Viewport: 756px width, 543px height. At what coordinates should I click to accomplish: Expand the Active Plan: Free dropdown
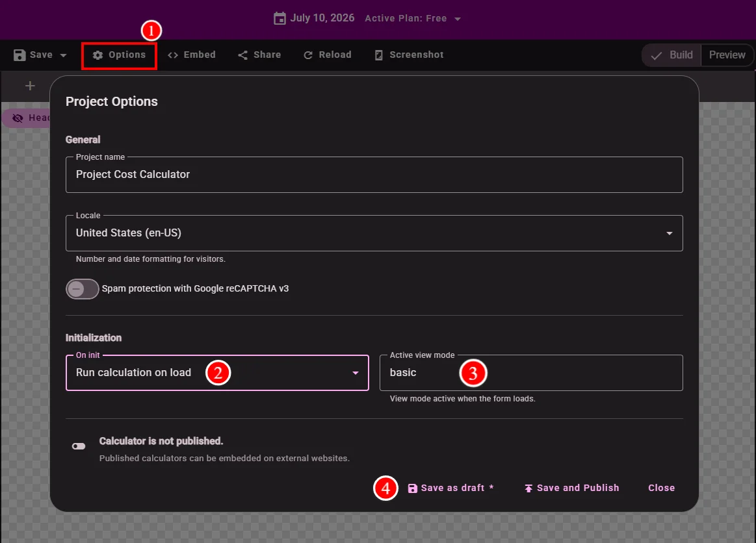[413, 18]
